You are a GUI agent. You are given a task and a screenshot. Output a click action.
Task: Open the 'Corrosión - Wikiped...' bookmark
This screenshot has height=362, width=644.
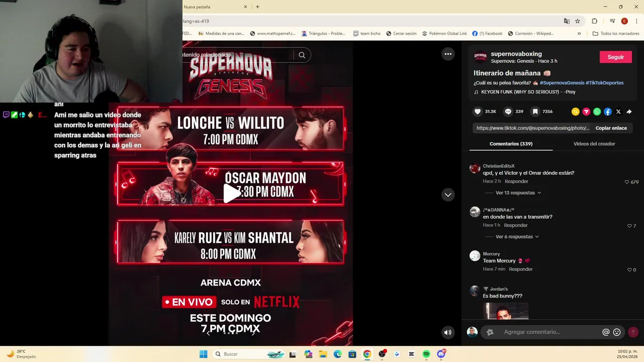point(531,34)
